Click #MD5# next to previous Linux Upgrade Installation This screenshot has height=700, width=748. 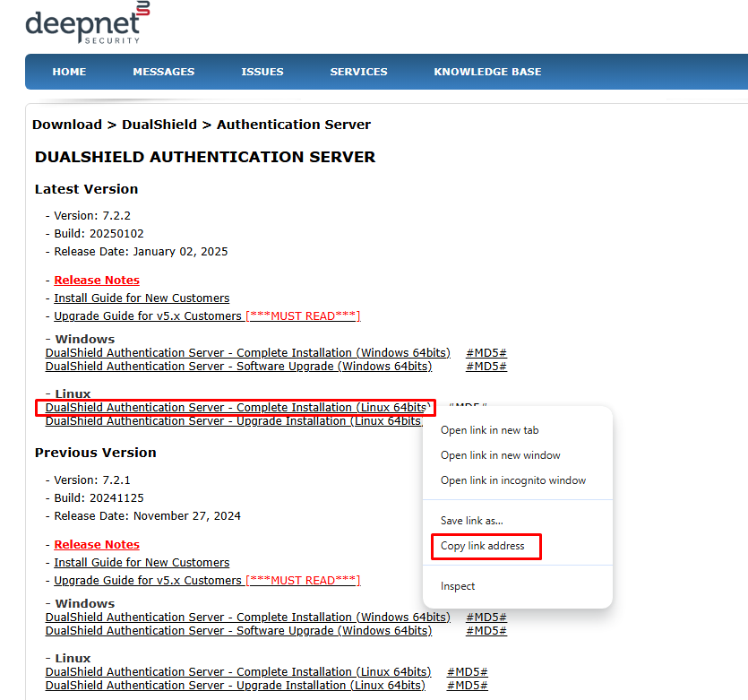coord(467,686)
